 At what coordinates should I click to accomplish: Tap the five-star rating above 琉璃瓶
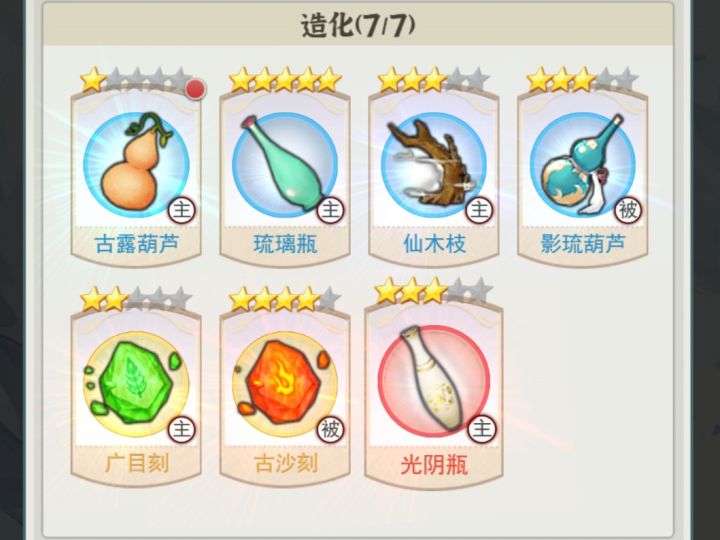(285, 80)
